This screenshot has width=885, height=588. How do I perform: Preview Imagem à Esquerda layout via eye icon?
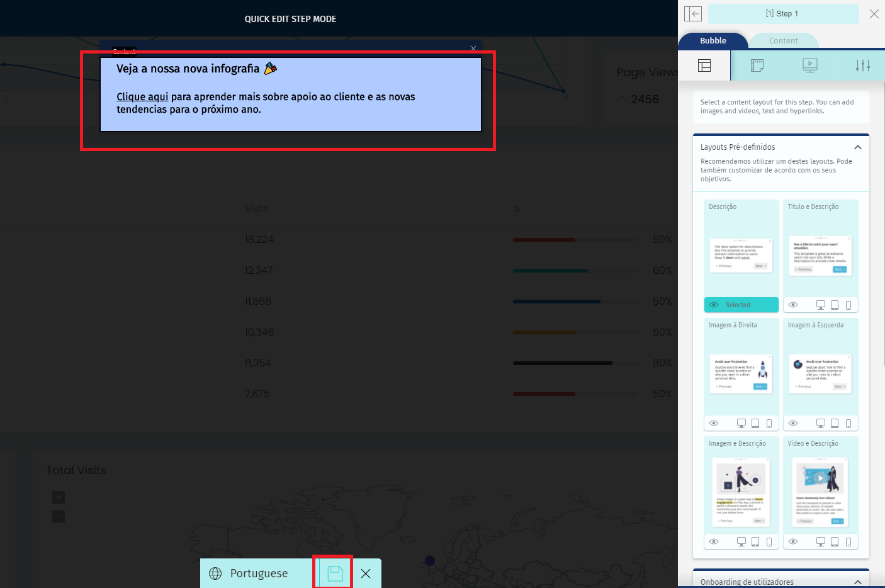[x=793, y=423]
